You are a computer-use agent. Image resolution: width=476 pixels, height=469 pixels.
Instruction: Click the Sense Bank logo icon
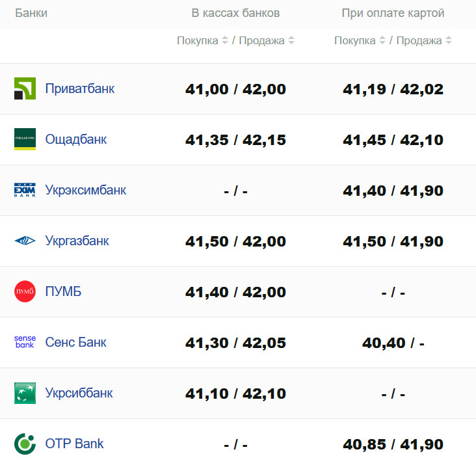[25, 342]
